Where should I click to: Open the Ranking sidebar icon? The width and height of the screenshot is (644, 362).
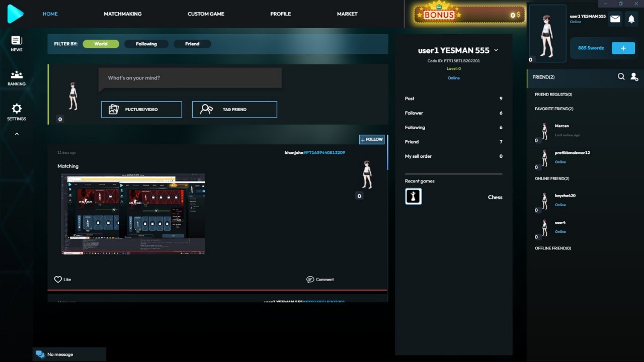point(17,78)
